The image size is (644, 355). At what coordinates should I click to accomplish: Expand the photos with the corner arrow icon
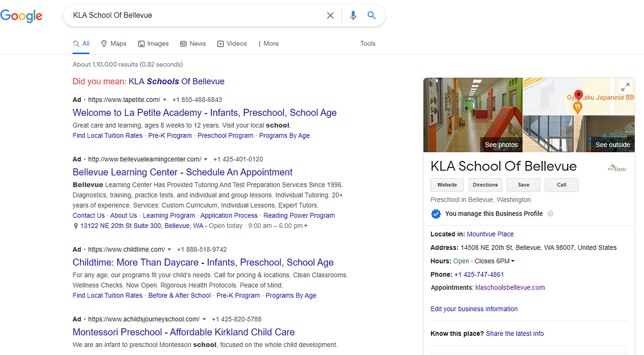tap(624, 87)
